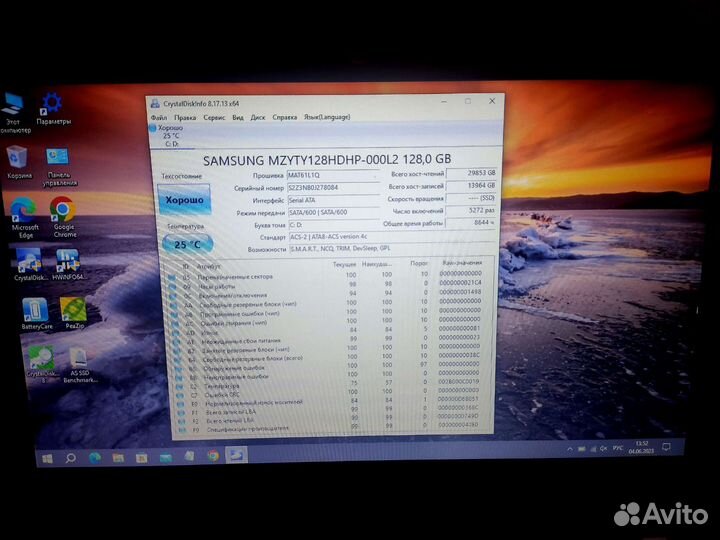Open the Справка menu

[285, 118]
